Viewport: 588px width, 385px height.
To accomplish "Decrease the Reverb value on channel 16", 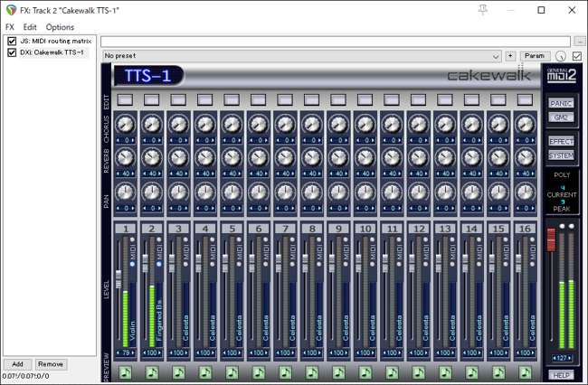I will pyautogui.click(x=517, y=174).
